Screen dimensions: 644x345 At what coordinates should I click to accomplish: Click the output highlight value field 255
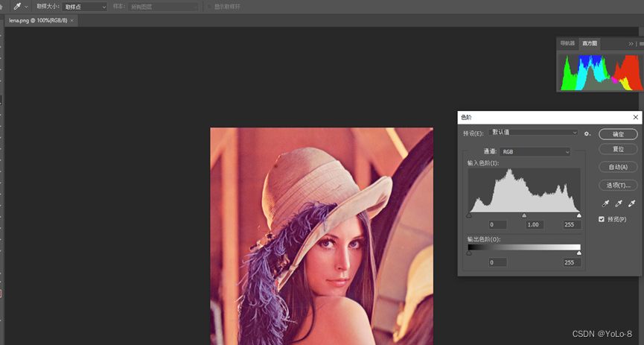point(572,262)
